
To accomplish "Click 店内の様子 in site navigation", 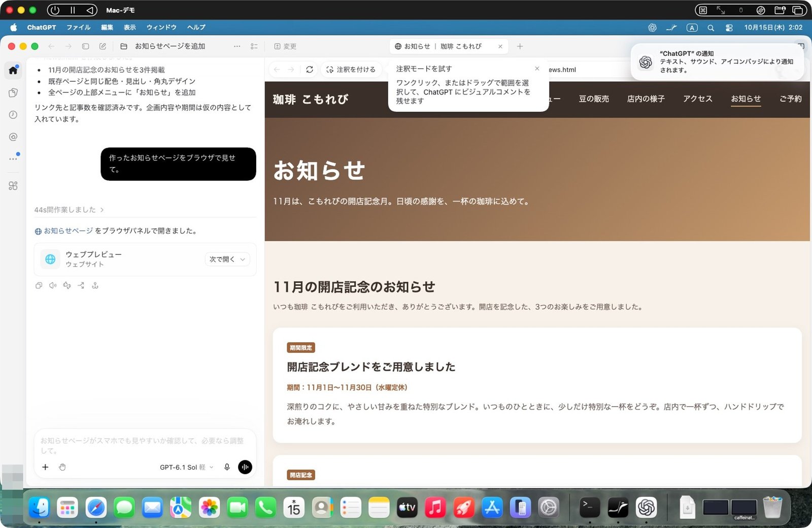I will pyautogui.click(x=646, y=99).
